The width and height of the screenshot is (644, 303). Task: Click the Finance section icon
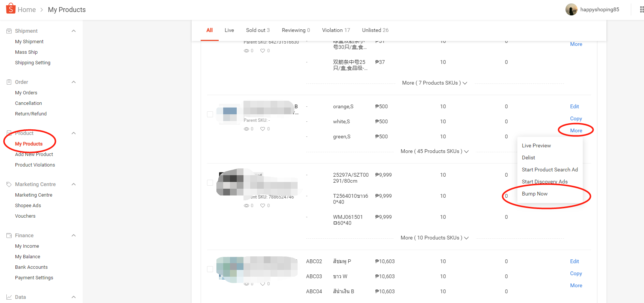9,235
